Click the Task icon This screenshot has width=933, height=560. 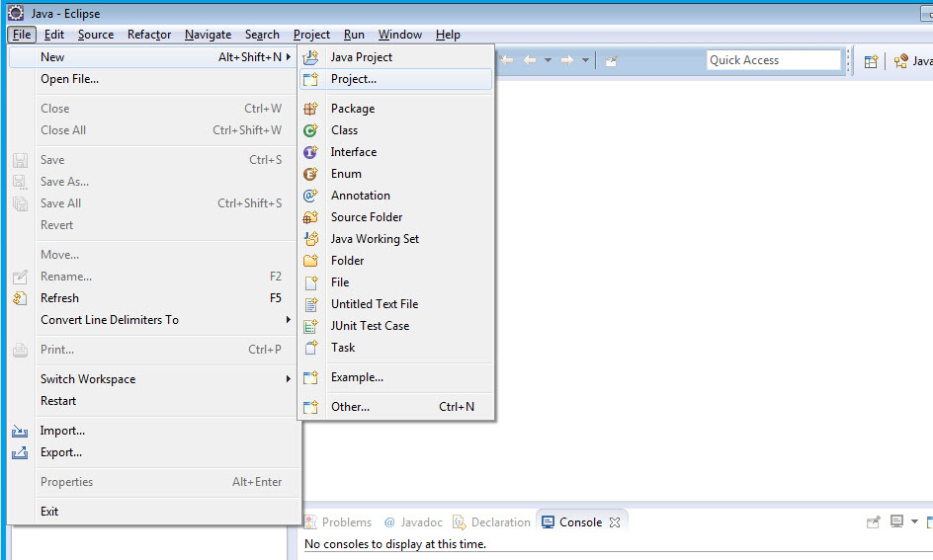click(310, 348)
